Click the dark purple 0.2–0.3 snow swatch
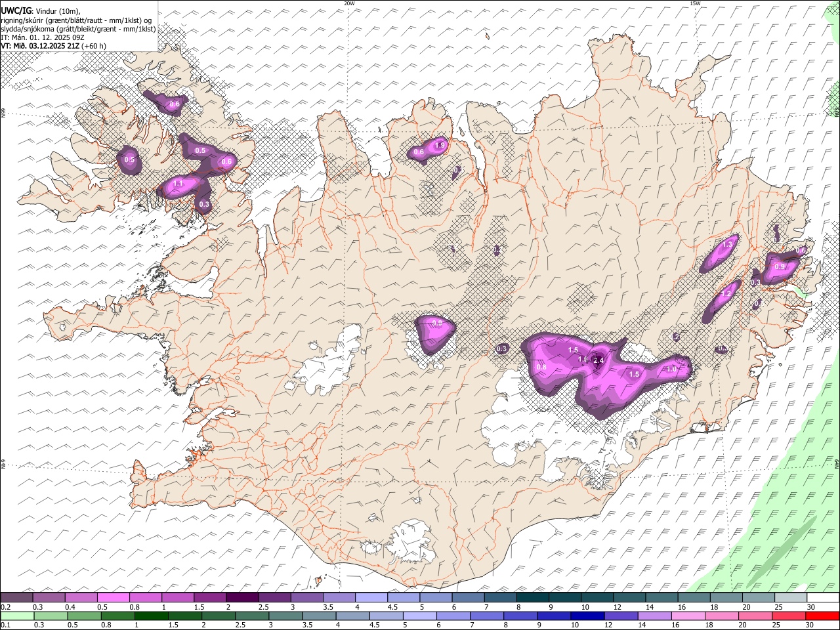The height and width of the screenshot is (630, 840). coord(16,597)
